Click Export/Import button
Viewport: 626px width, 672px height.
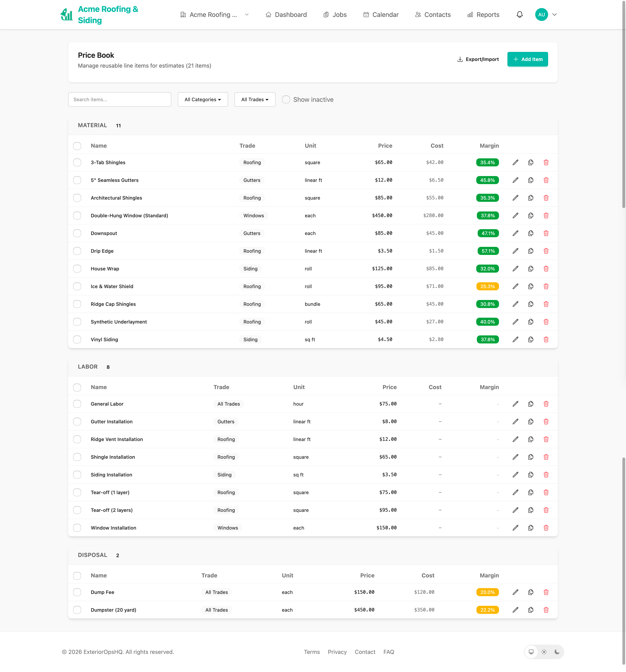point(478,59)
